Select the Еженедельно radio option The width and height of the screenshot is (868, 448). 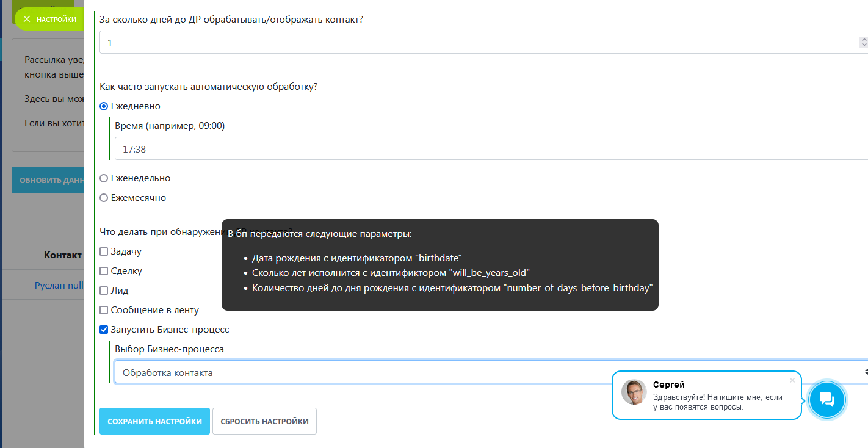pyautogui.click(x=104, y=178)
